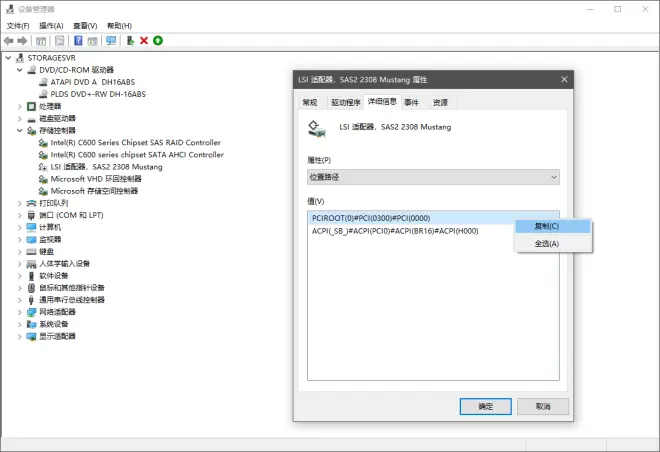Click the universal serial bus controllers icon
This screenshot has height=452, width=660.
pyautogui.click(x=32, y=300)
